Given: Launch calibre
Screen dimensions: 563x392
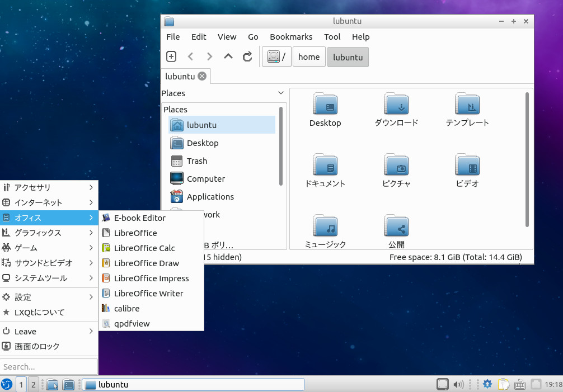Looking at the screenshot, I should 151,308.
